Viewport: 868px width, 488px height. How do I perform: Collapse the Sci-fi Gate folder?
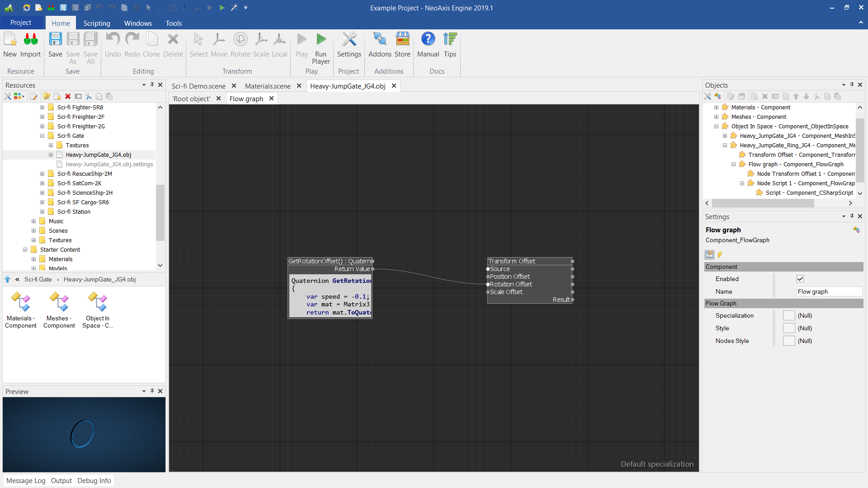point(42,136)
